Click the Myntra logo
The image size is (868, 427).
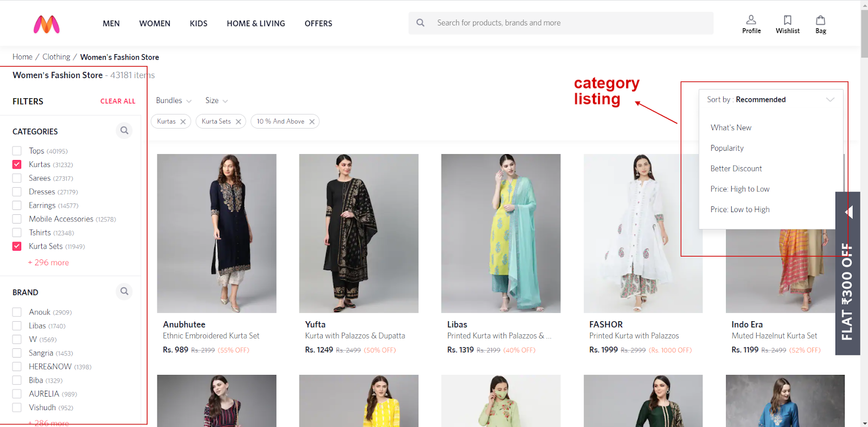click(x=47, y=24)
